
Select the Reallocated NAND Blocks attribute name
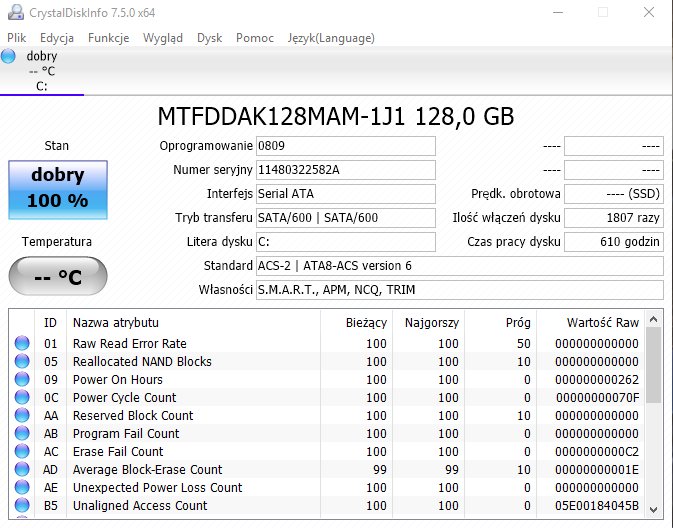[x=142, y=361]
